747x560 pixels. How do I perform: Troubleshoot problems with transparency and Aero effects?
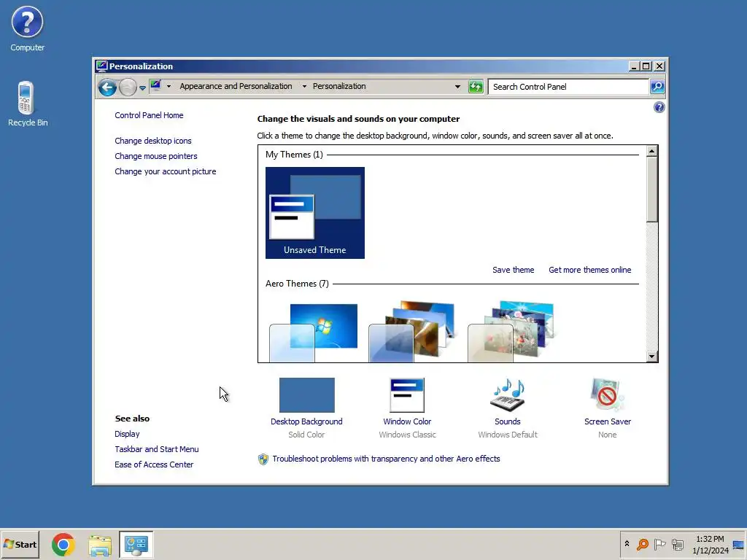386,459
